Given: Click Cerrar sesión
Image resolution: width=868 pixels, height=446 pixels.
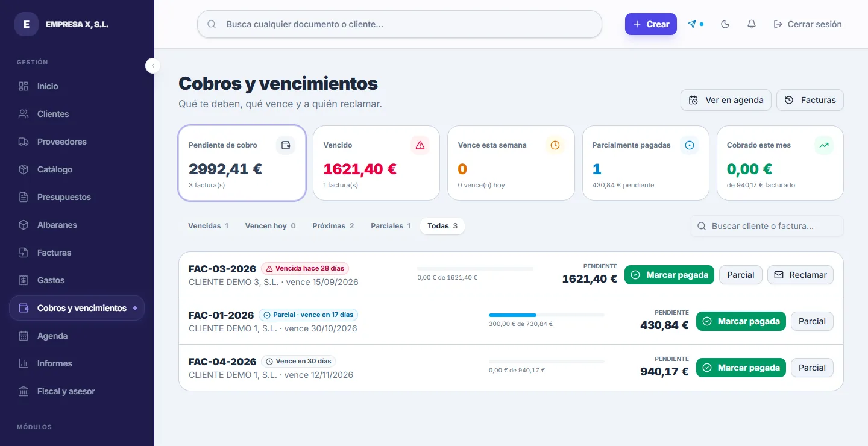Looking at the screenshot, I should point(808,24).
